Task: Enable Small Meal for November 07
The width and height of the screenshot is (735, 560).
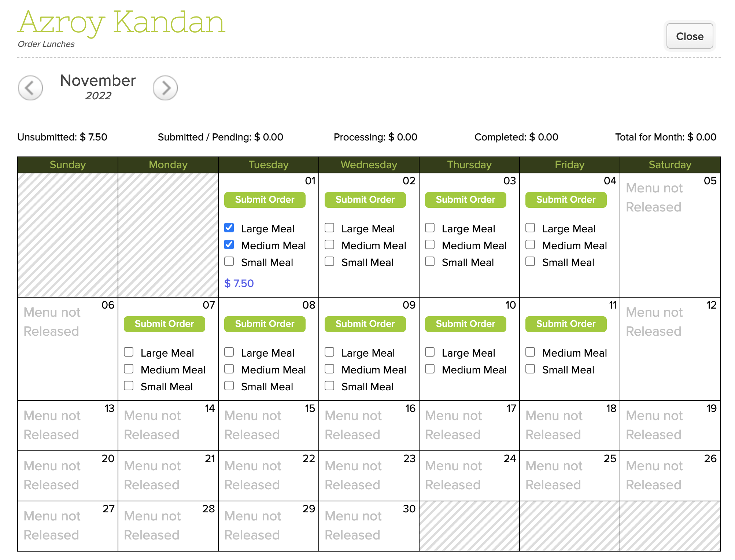Action: coord(129,386)
